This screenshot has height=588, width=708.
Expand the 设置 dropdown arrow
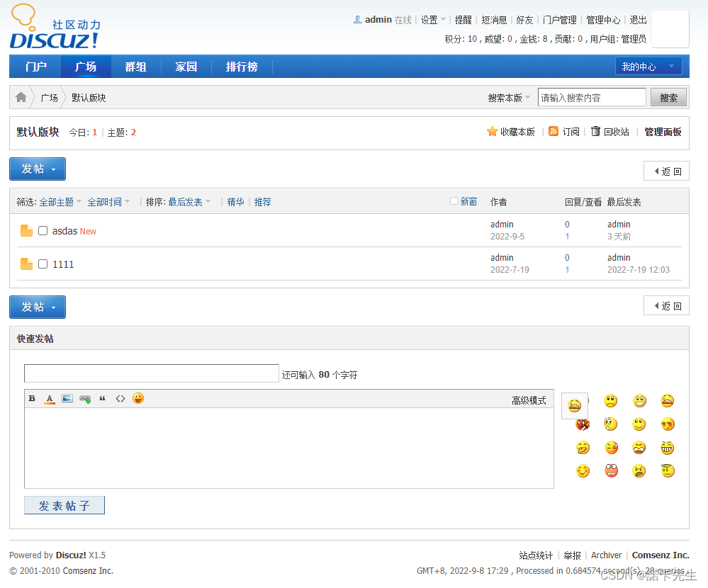[x=444, y=19]
